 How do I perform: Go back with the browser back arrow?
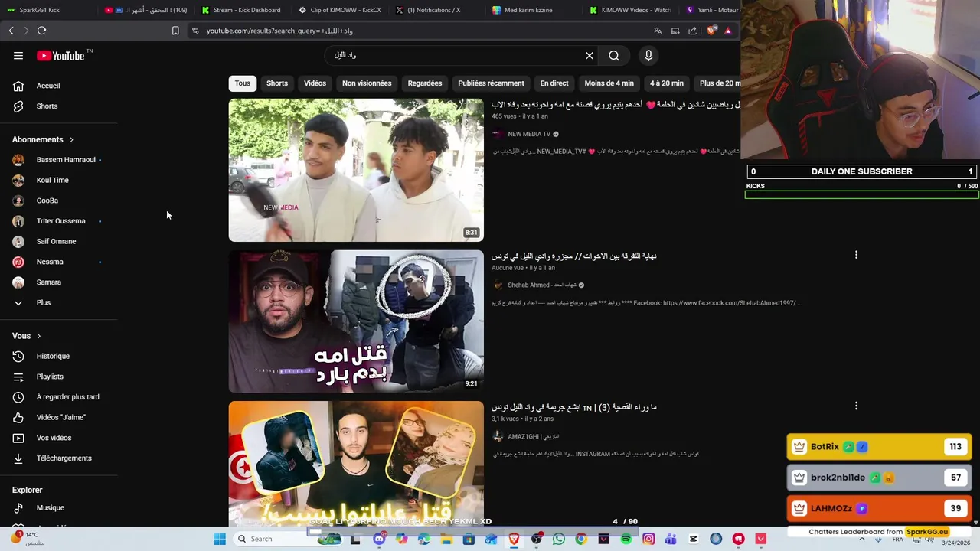click(x=11, y=31)
